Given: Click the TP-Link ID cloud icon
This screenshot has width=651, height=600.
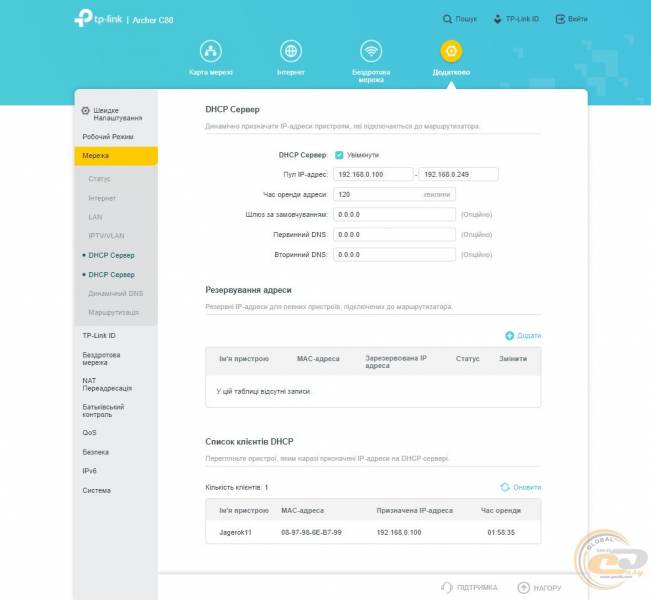Looking at the screenshot, I should [x=497, y=19].
